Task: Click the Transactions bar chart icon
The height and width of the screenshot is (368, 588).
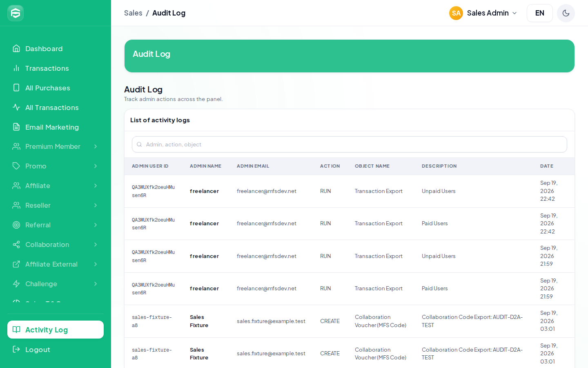Action: 16,68
